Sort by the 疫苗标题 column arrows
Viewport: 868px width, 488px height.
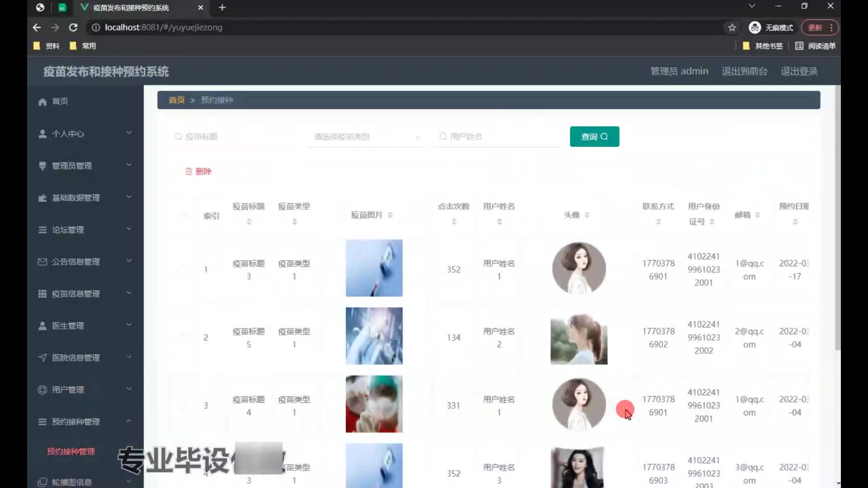pyautogui.click(x=249, y=222)
